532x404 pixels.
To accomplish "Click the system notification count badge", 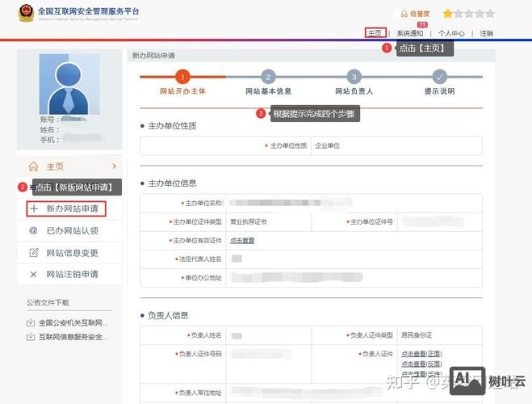I will click(x=422, y=24).
